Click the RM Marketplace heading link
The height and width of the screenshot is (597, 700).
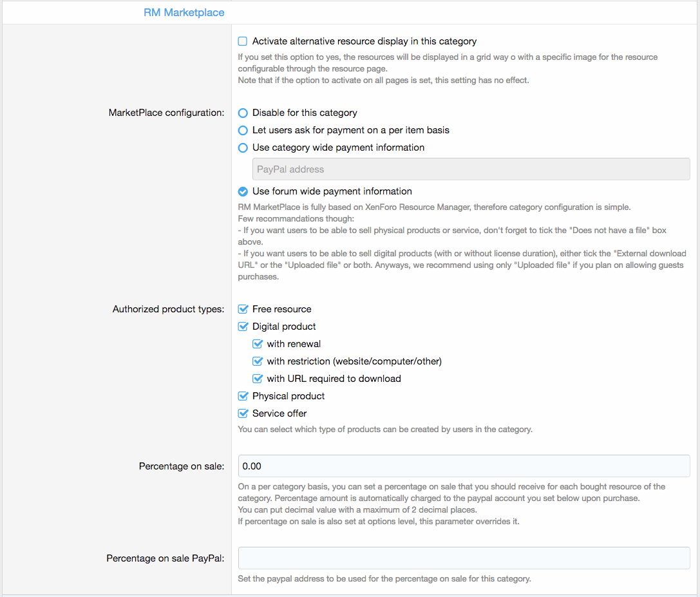click(184, 12)
